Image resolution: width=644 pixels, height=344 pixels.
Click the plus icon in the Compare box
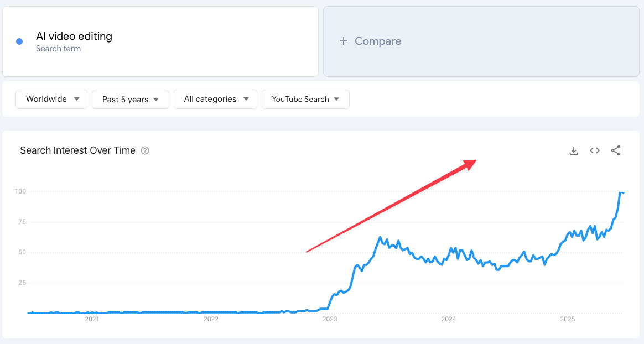344,41
